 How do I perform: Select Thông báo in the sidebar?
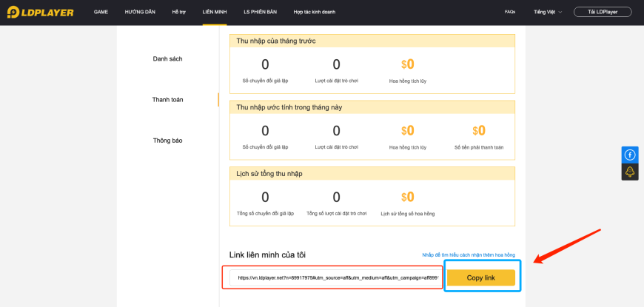point(167,141)
